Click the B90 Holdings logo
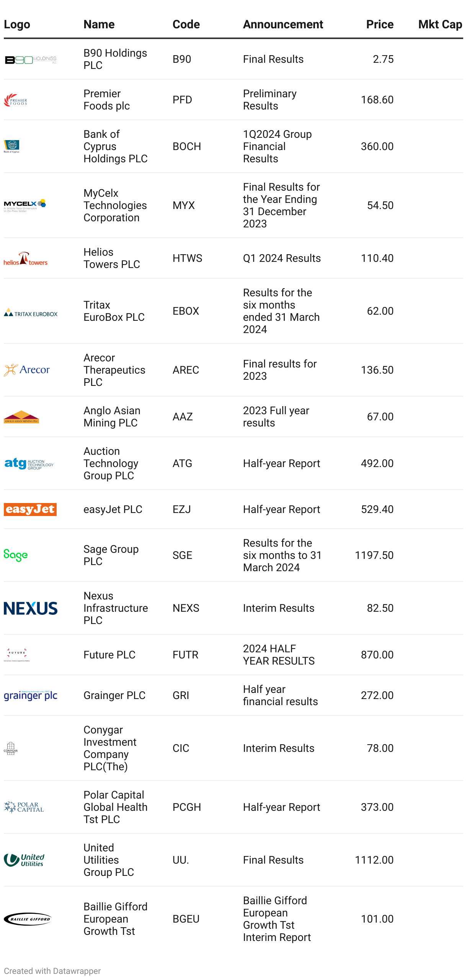 (x=31, y=60)
